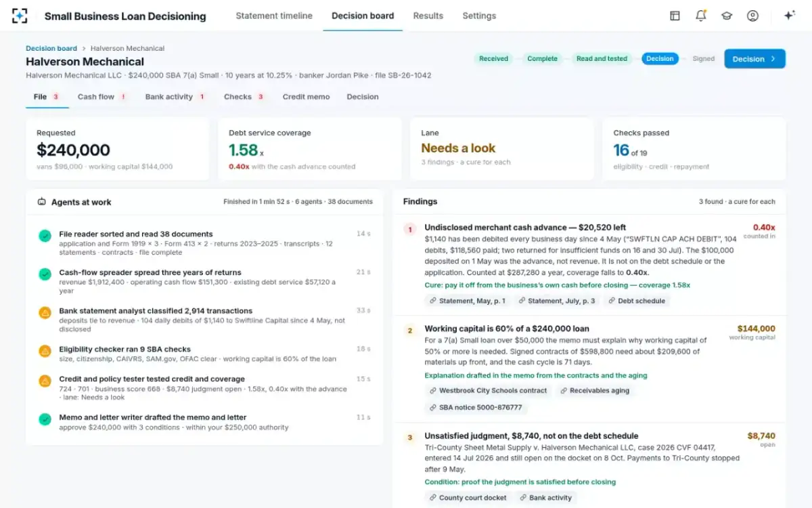The height and width of the screenshot is (508, 812).
Task: Click the link icon on Statement, July, p. 3
Action: coord(522,301)
